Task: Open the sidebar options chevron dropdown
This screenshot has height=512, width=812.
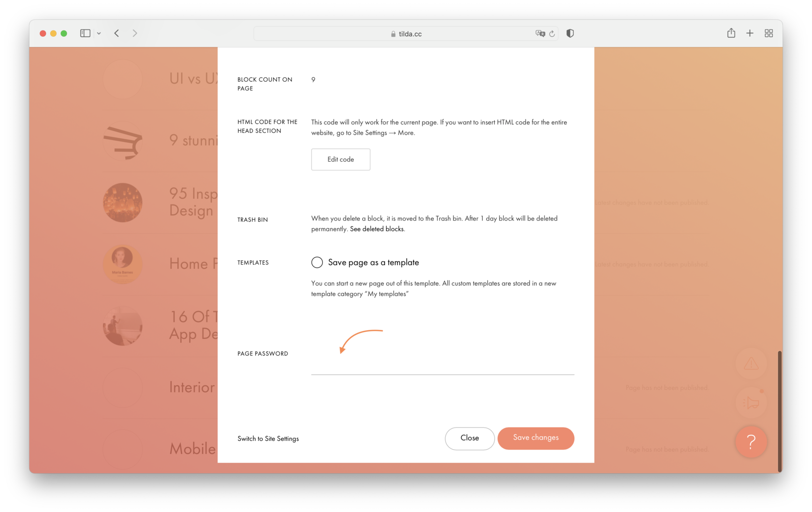Action: pos(99,33)
